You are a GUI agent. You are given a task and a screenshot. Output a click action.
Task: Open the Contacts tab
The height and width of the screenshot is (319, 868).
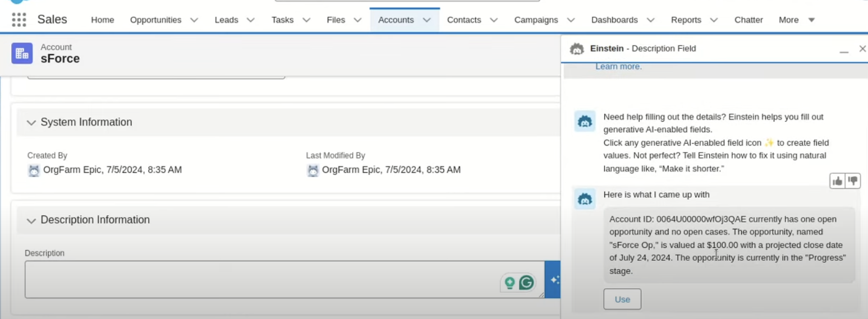(464, 20)
